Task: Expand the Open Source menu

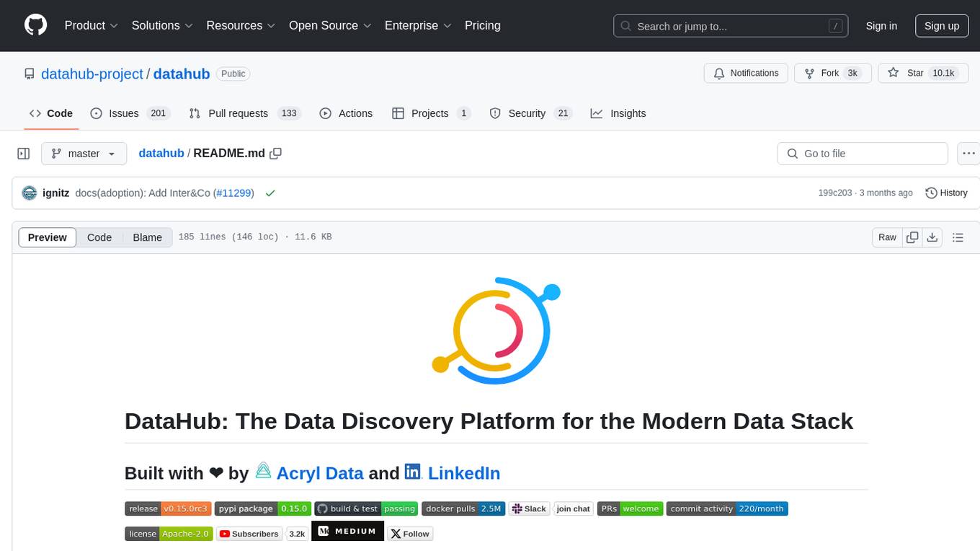Action: point(330,25)
